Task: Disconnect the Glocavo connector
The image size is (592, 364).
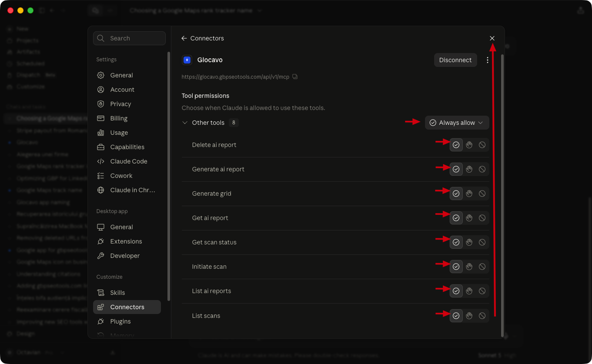Action: [x=455, y=60]
